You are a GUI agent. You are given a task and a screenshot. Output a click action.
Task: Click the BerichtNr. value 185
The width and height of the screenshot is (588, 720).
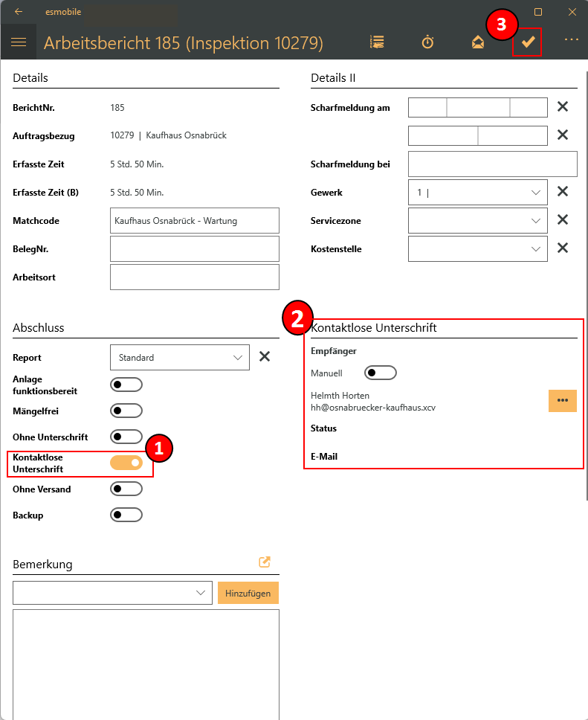click(117, 107)
